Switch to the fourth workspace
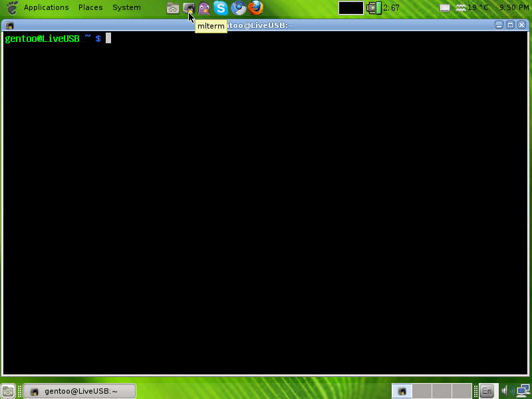The image size is (532, 399). click(462, 391)
